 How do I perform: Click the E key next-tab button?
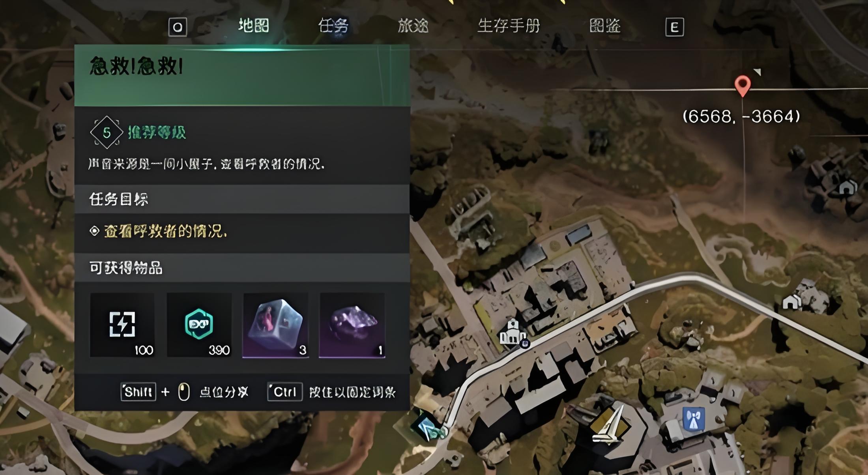tap(675, 27)
